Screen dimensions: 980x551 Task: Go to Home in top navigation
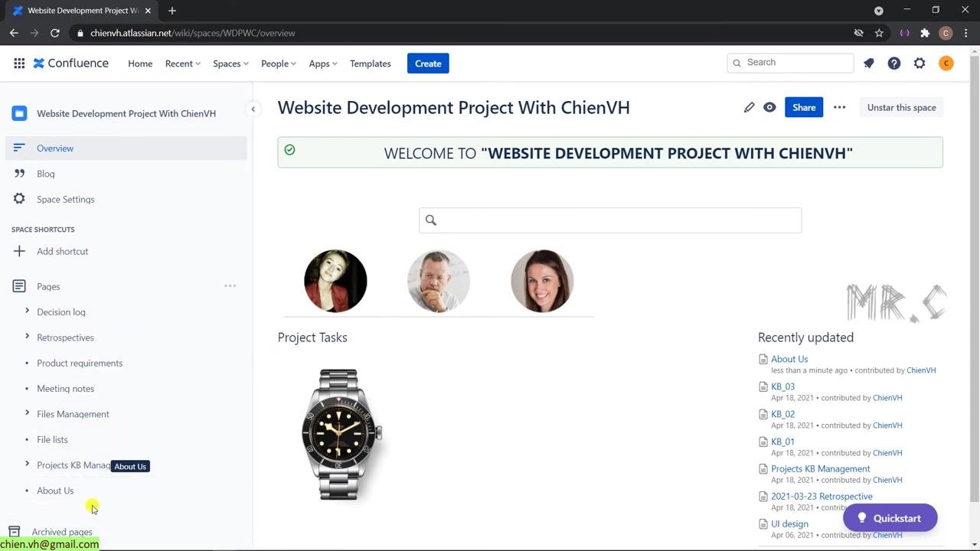[x=140, y=64]
